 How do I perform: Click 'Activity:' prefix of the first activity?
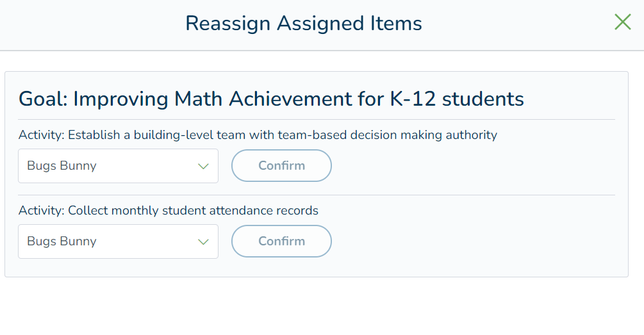(42, 135)
